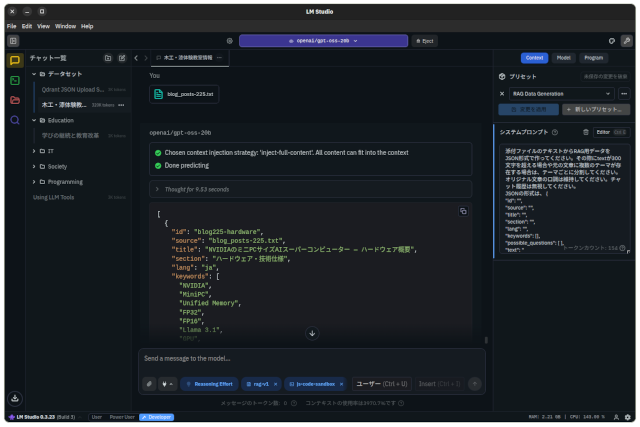Select the Model tab
Viewport: 640px width, 427px height.
[x=563, y=58]
